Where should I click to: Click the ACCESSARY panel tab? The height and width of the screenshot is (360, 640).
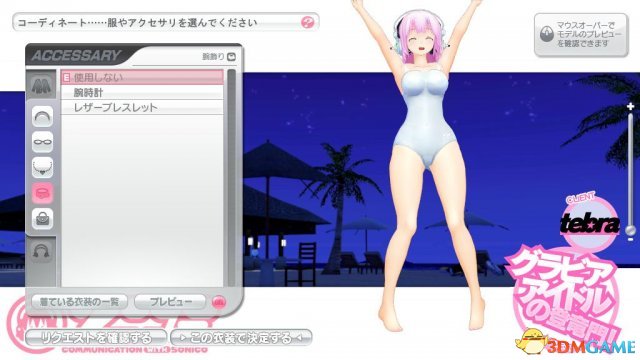[x=76, y=56]
